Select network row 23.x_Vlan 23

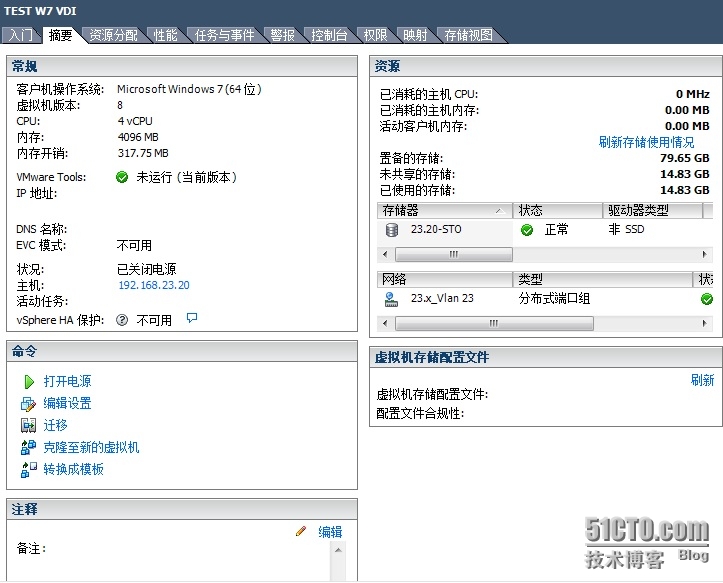click(x=545, y=299)
